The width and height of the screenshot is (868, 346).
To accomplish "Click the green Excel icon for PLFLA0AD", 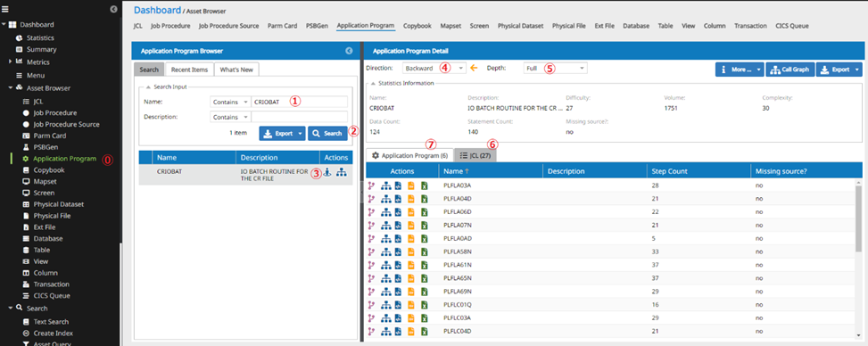I will tap(424, 239).
